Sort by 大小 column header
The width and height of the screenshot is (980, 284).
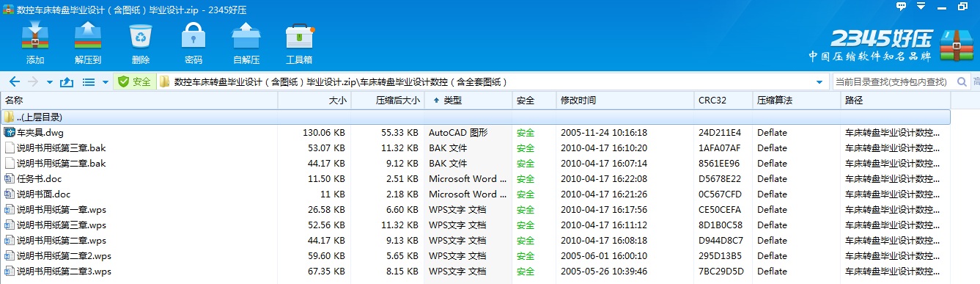click(314, 100)
